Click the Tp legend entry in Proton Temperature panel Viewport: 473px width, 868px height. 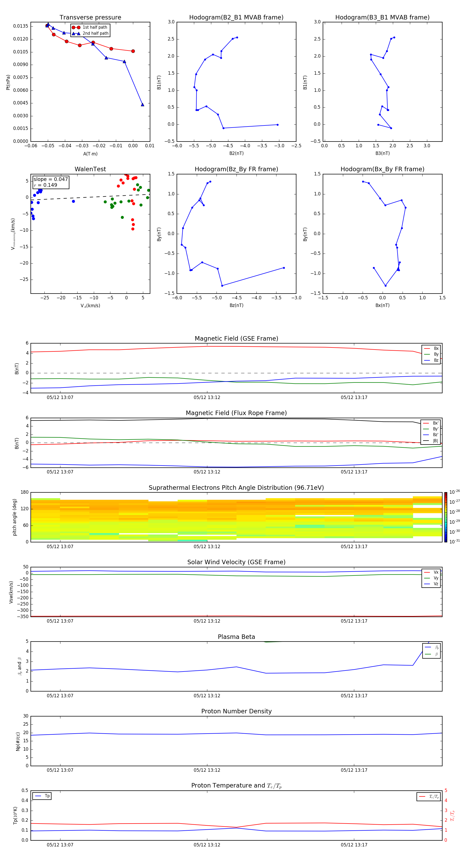[x=42, y=796]
